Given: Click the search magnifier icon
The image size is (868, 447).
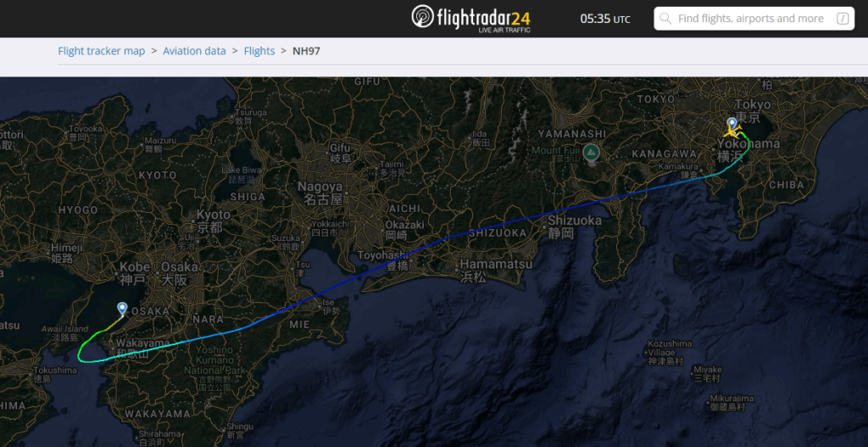Looking at the screenshot, I should tap(666, 19).
